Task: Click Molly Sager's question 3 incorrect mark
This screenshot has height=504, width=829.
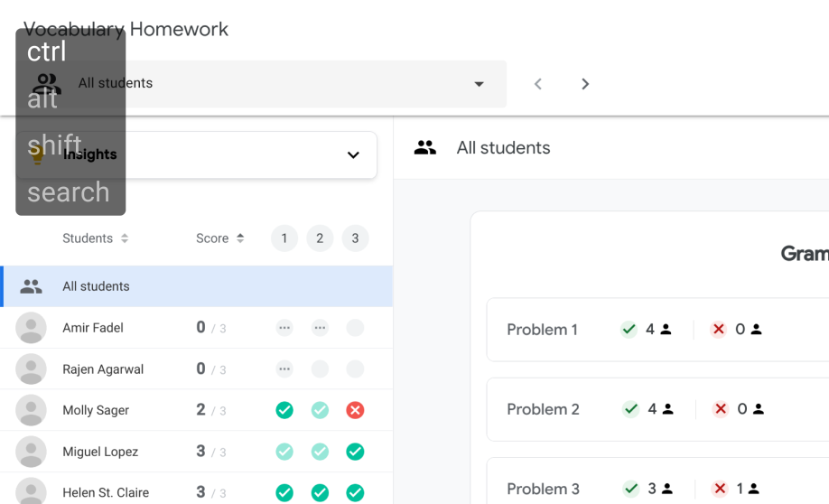Action: click(355, 410)
